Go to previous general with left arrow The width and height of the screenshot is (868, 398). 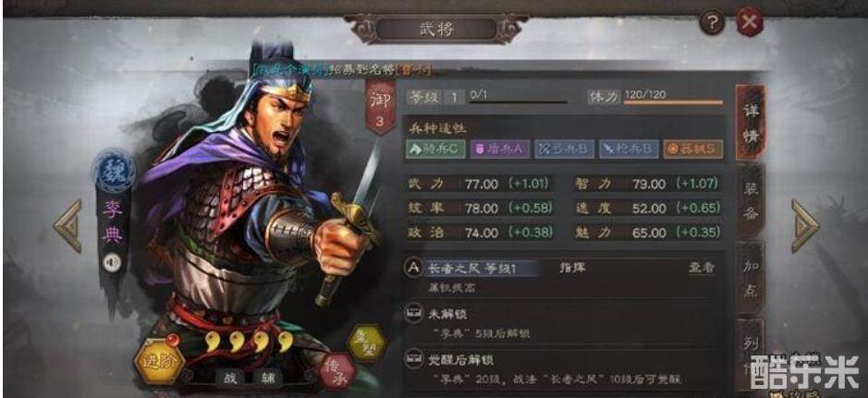(68, 226)
